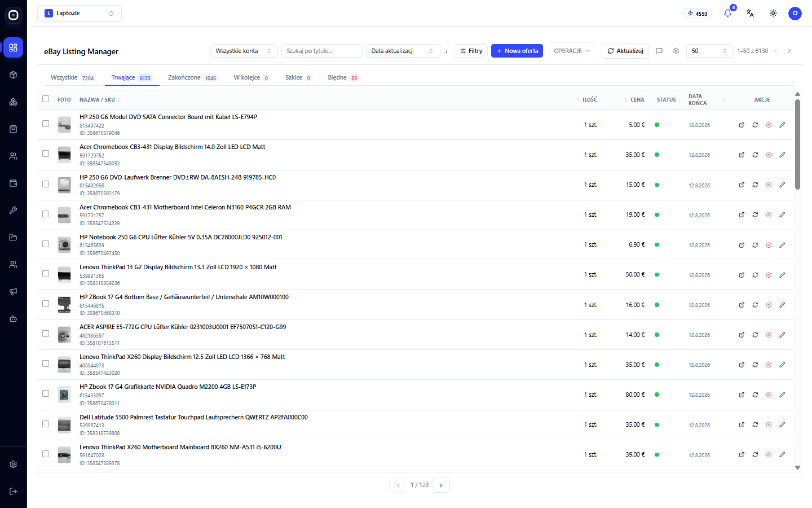Click the vertical table scrollbar
Screen dimensions: 812x508
click(797, 144)
